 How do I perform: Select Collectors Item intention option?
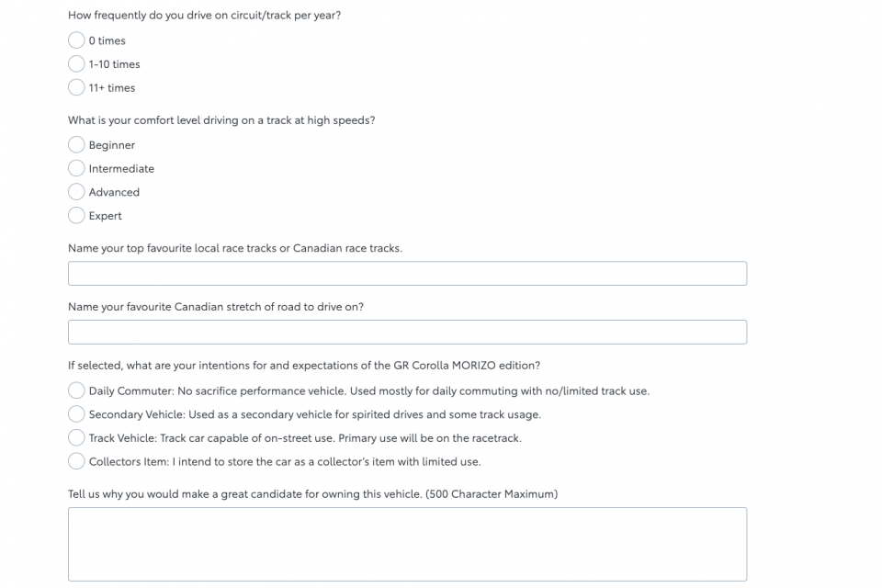(x=76, y=462)
